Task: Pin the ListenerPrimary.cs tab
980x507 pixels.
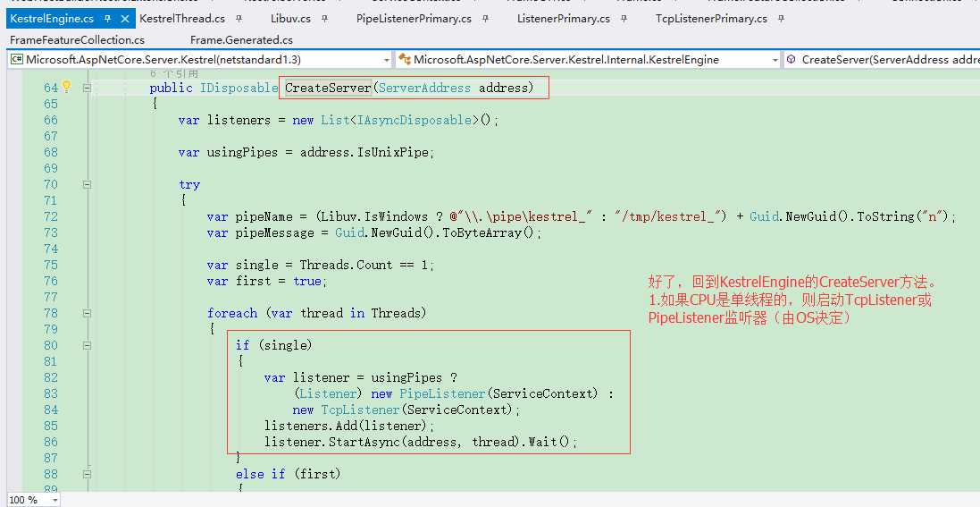Action: coord(624,19)
